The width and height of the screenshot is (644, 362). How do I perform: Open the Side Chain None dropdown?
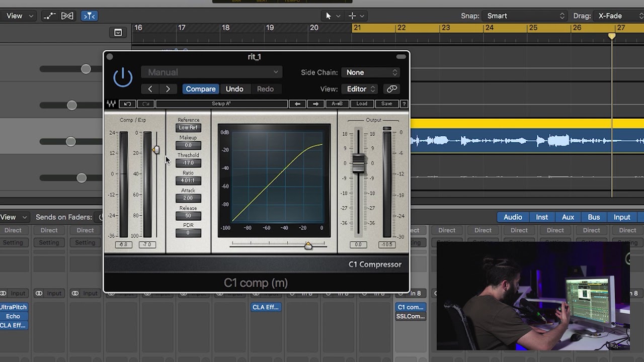[x=371, y=72]
